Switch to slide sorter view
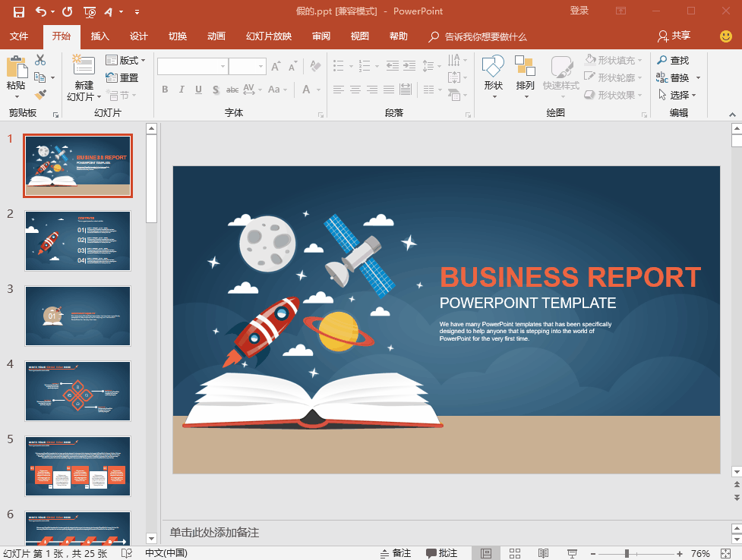742x560 pixels. pos(514,553)
